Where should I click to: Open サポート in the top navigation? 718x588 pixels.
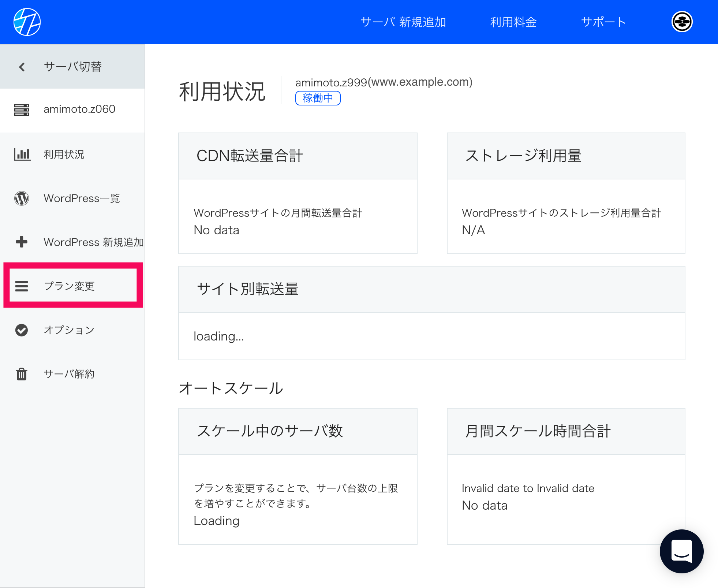pyautogui.click(x=603, y=22)
